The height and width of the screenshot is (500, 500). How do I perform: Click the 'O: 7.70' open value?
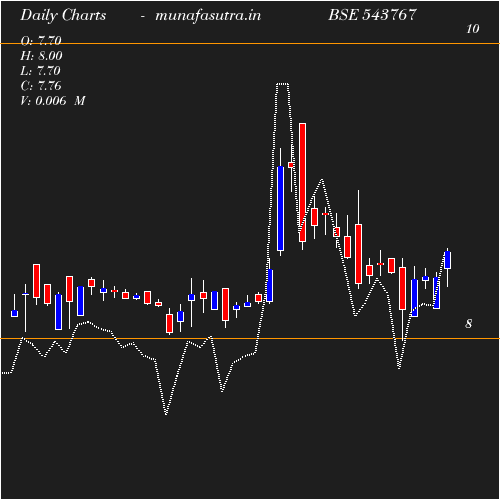(x=41, y=41)
